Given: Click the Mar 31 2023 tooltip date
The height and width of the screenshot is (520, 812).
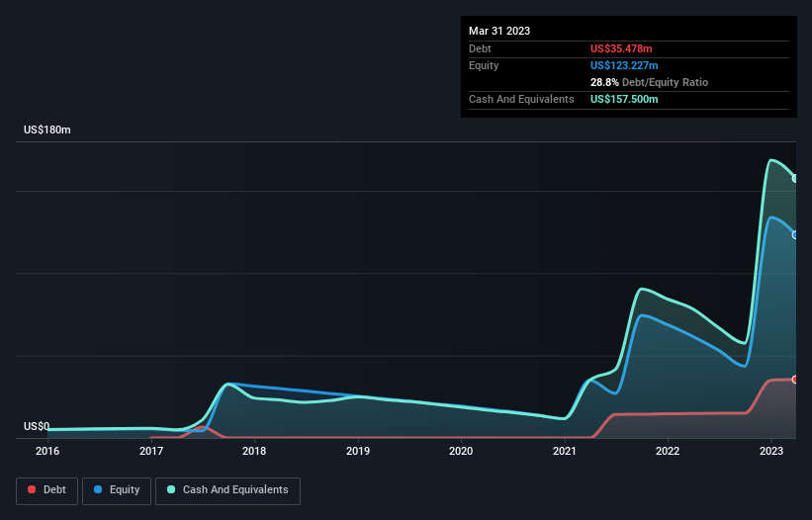Looking at the screenshot, I should coord(499,31).
